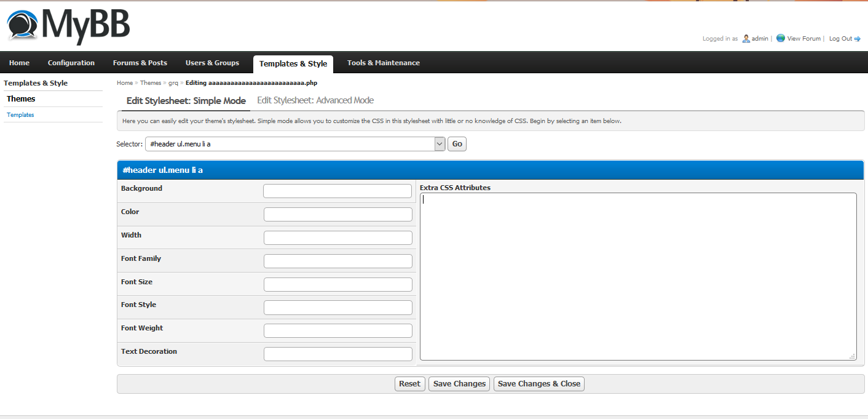The height and width of the screenshot is (419, 868).
Task: Click the View Forum globe icon
Action: [x=780, y=38]
